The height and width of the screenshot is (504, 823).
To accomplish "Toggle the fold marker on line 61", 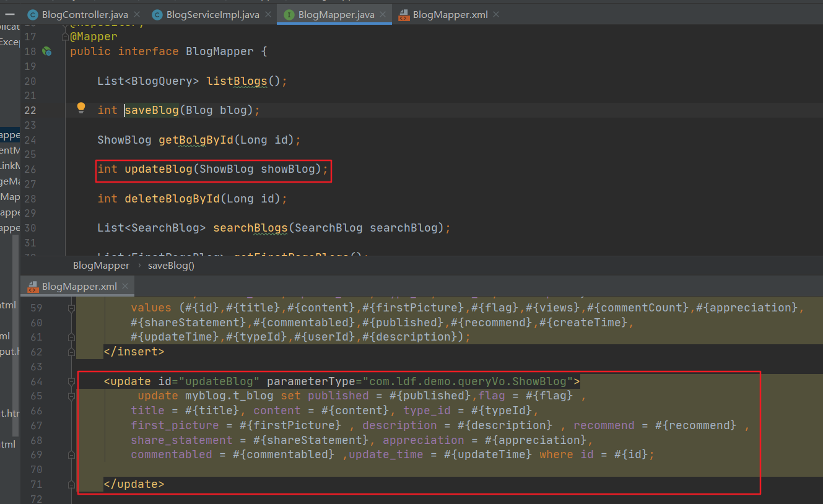I will (72, 337).
